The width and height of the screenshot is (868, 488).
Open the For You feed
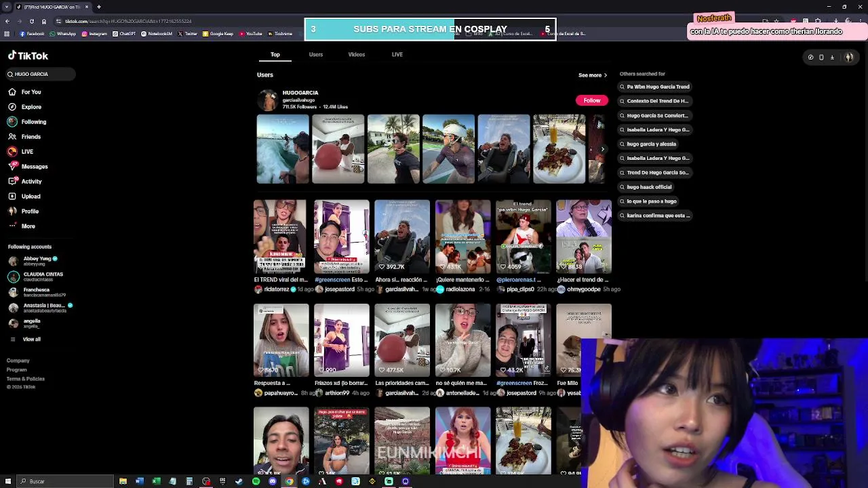[25, 92]
